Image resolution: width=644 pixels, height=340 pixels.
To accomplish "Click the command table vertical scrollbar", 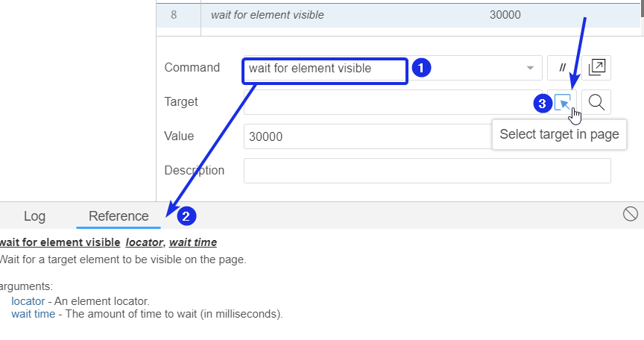I will tap(642, 18).
